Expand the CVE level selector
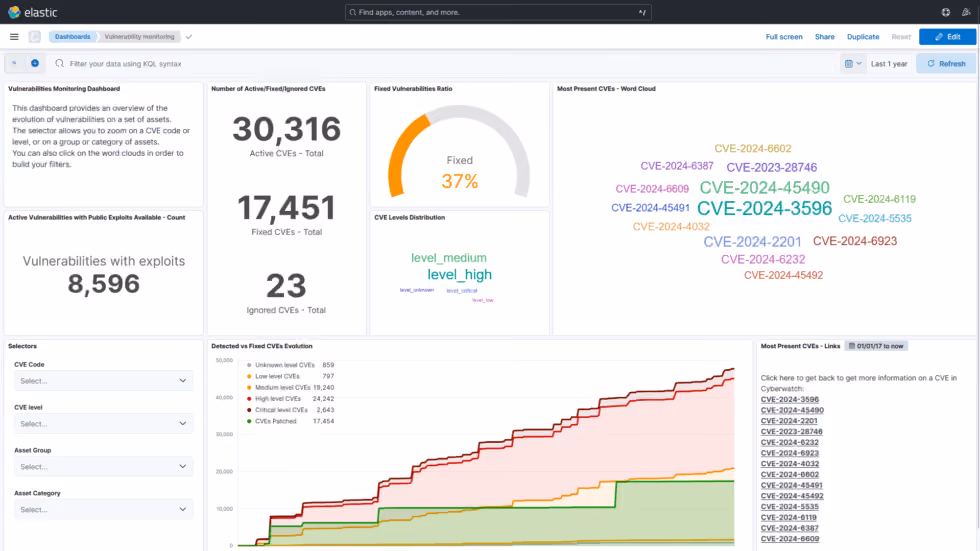980x551 pixels. [x=103, y=424]
